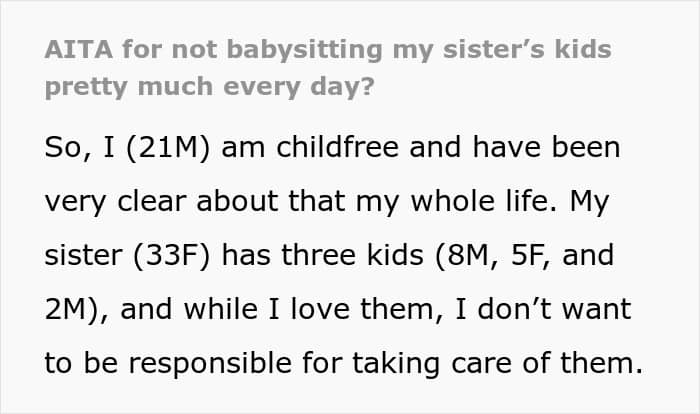700x414 pixels.
Task: Click the word 'childfree' in the post
Action: [x=338, y=147]
